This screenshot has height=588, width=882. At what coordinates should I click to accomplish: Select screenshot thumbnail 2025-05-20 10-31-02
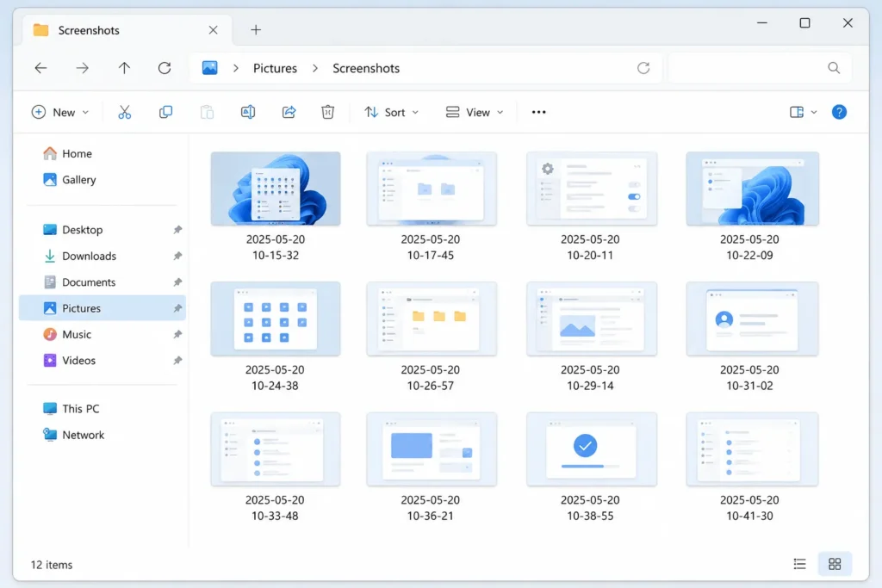751,319
